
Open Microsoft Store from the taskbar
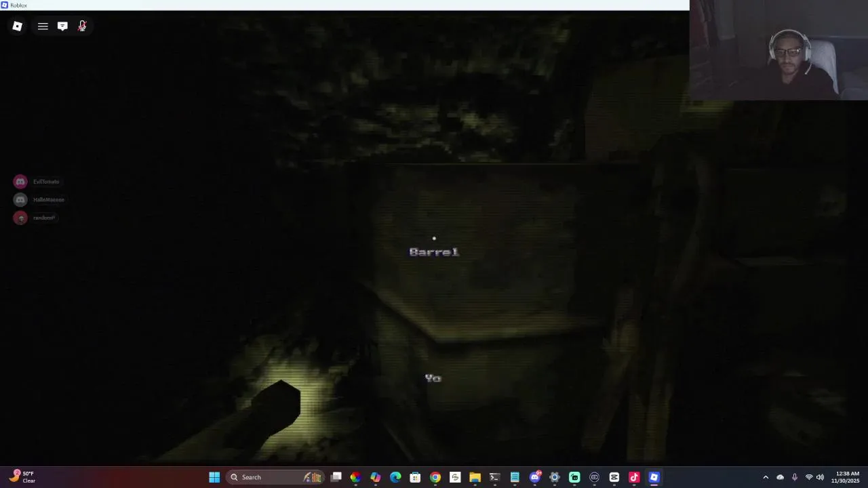click(x=415, y=477)
